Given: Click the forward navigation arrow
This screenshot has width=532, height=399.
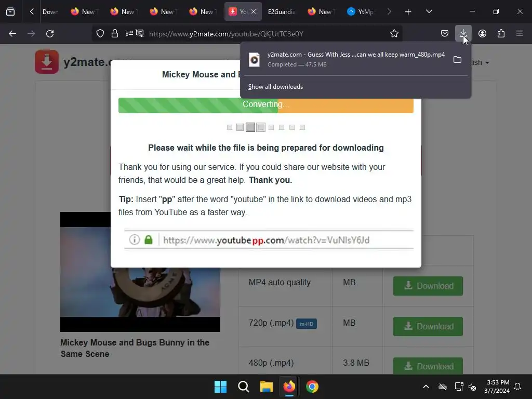Looking at the screenshot, I should 31,34.
